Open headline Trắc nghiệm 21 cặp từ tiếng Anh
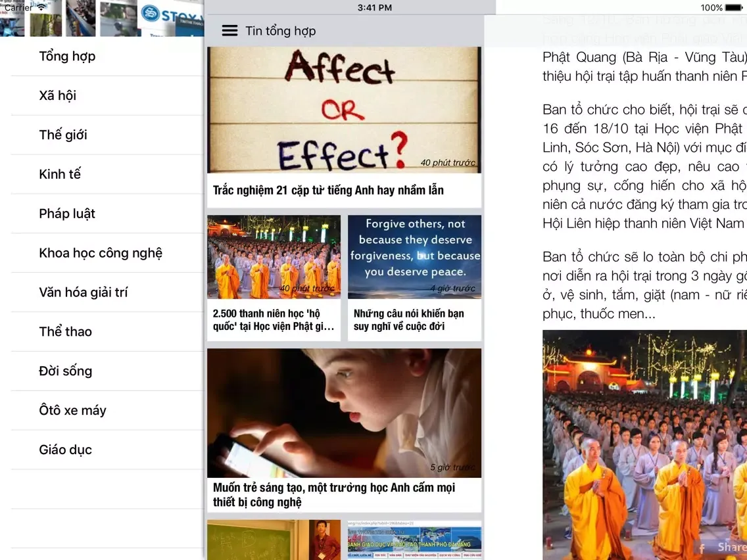 click(328, 191)
